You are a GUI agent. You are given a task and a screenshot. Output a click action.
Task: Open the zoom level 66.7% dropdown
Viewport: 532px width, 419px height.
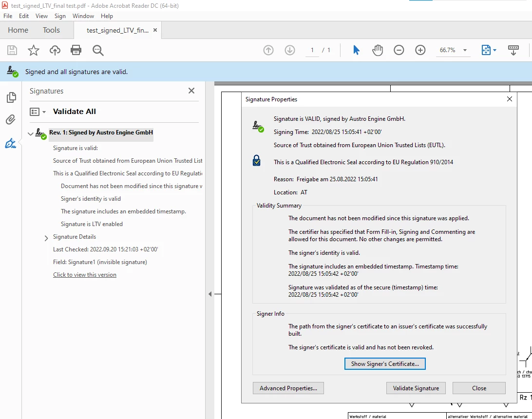(x=465, y=50)
